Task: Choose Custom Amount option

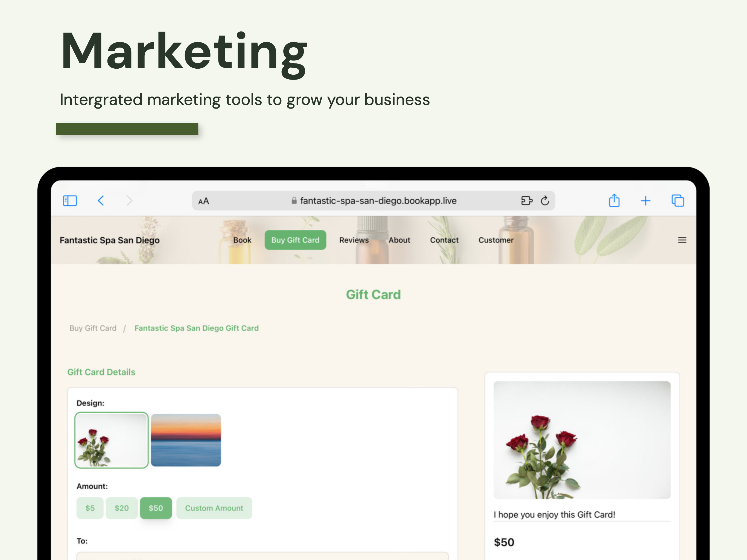Action: pos(214,508)
